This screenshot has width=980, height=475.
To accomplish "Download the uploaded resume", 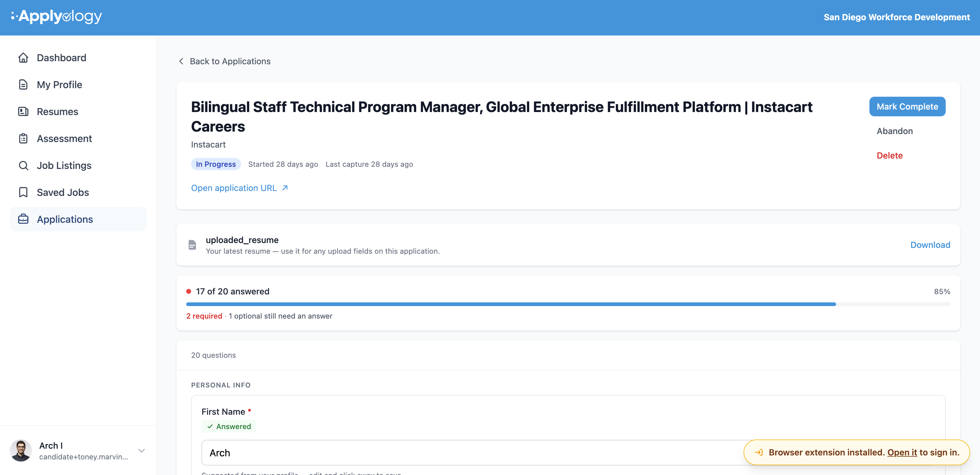I will [x=930, y=245].
